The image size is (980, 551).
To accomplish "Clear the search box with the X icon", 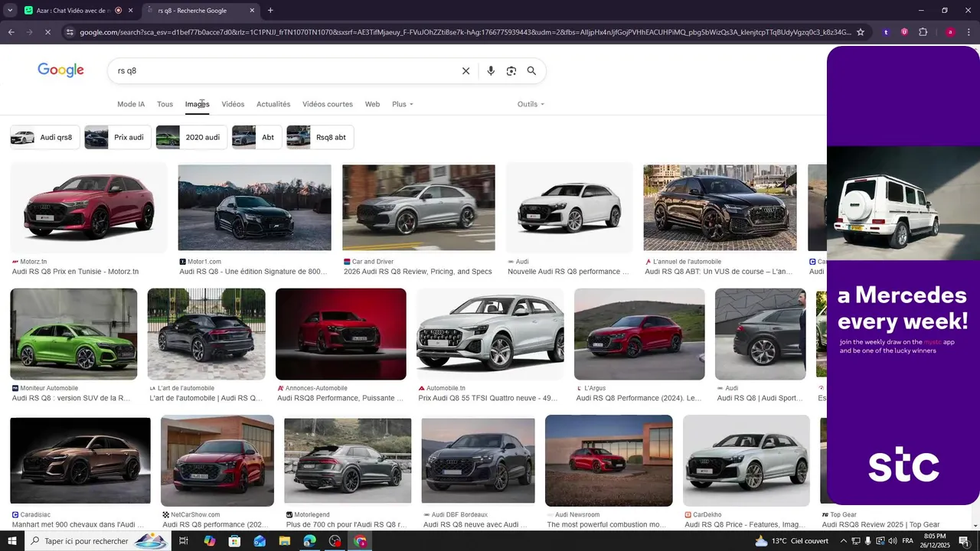I will tap(465, 70).
